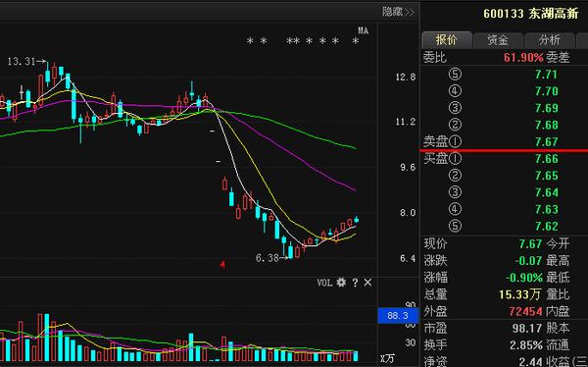
Task: Select the circled 1 sell order level
Action: [455, 142]
